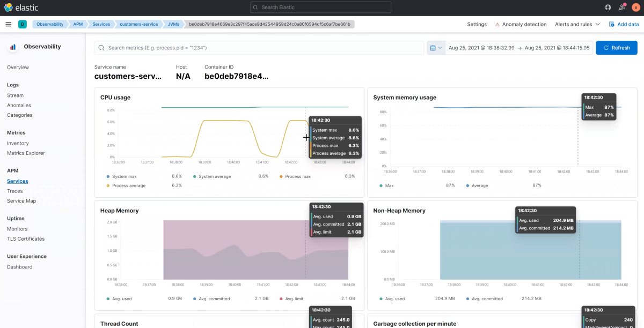The image size is (644, 328).
Task: Open the navigation hamburger menu
Action: [9, 24]
